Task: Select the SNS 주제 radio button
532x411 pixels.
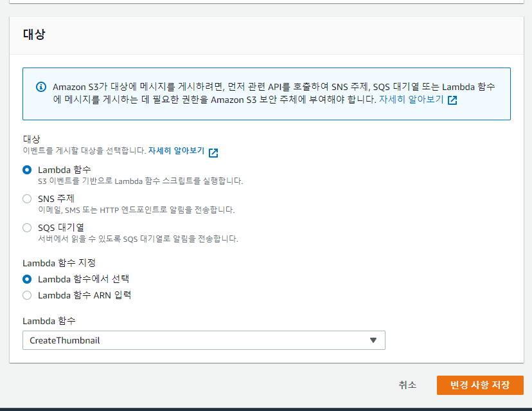Action: [27, 199]
